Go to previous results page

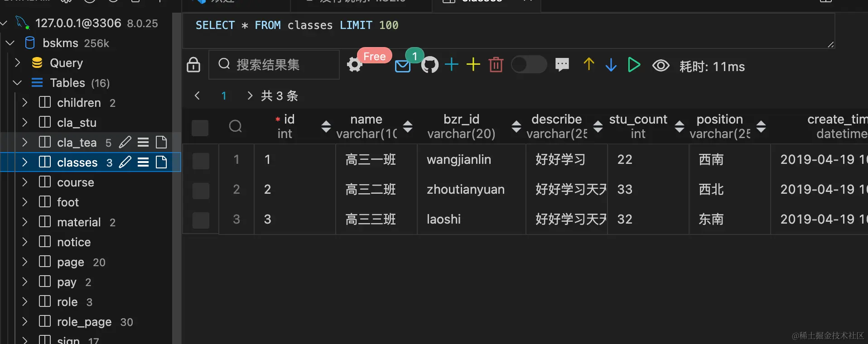point(197,96)
